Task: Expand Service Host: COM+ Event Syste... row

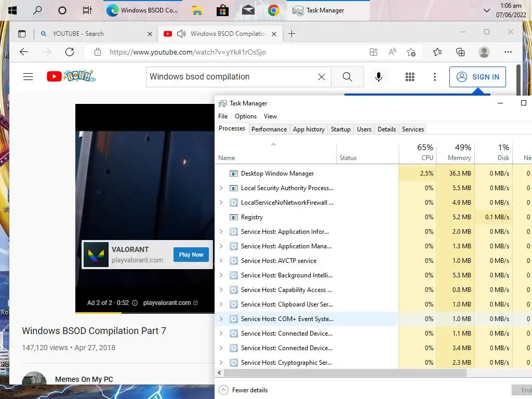Action: (x=221, y=319)
